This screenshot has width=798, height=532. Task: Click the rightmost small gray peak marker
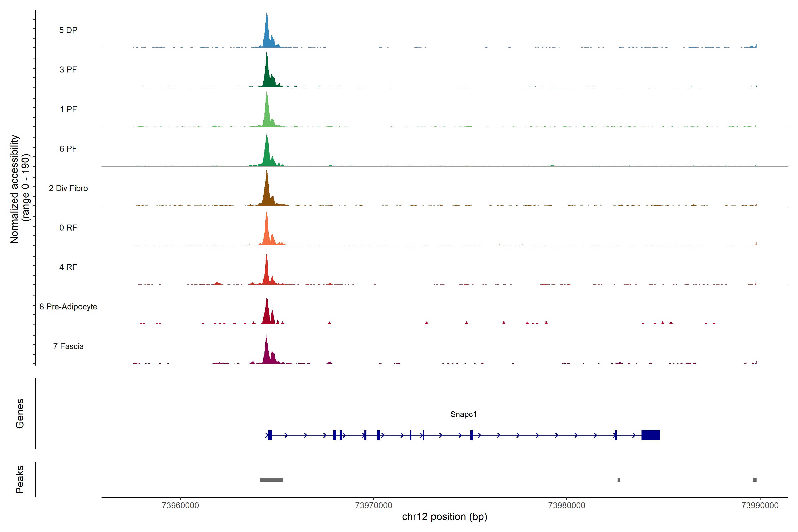[x=755, y=480]
